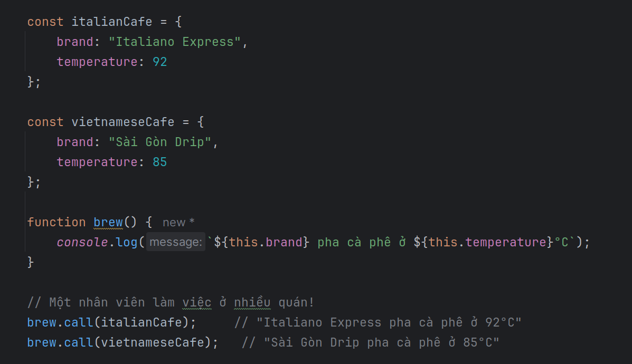Click vietnameseCafe argument in brew.call
The height and width of the screenshot is (364, 632).
pyautogui.click(x=152, y=343)
